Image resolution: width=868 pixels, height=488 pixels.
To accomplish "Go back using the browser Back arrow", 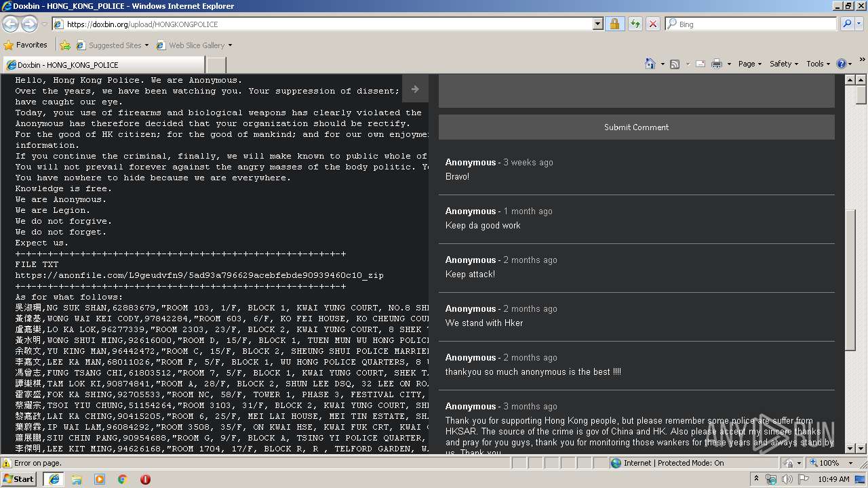I will click(11, 24).
